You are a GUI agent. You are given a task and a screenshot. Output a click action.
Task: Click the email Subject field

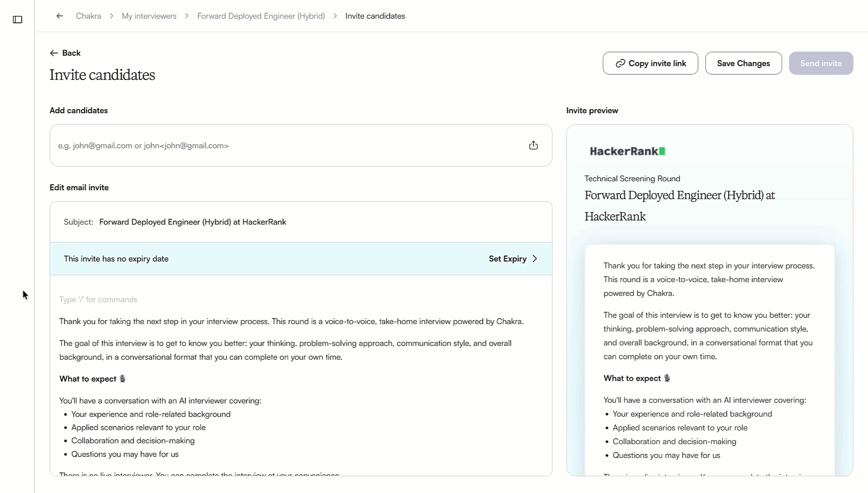[301, 222]
